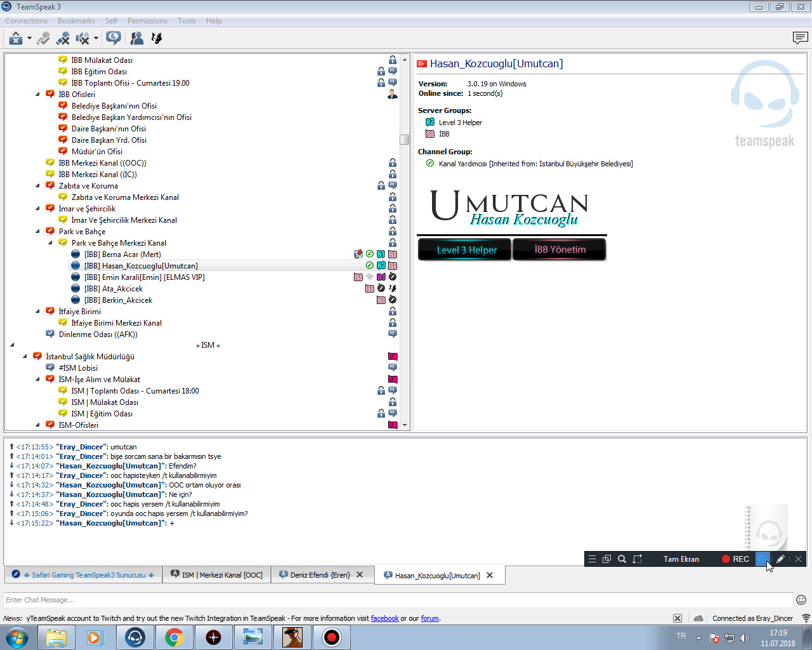Toggle the mute speakers toolbar icon
This screenshot has height=650, width=812.
(82, 39)
